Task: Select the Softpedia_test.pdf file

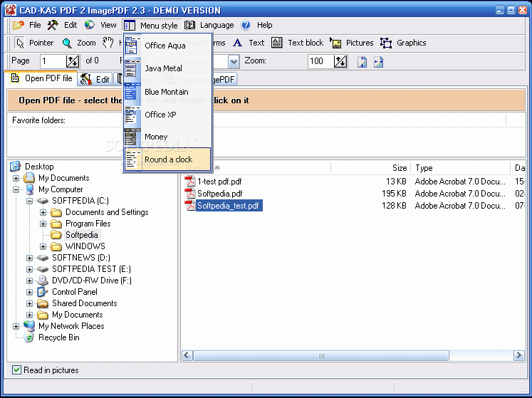Action: tap(229, 206)
